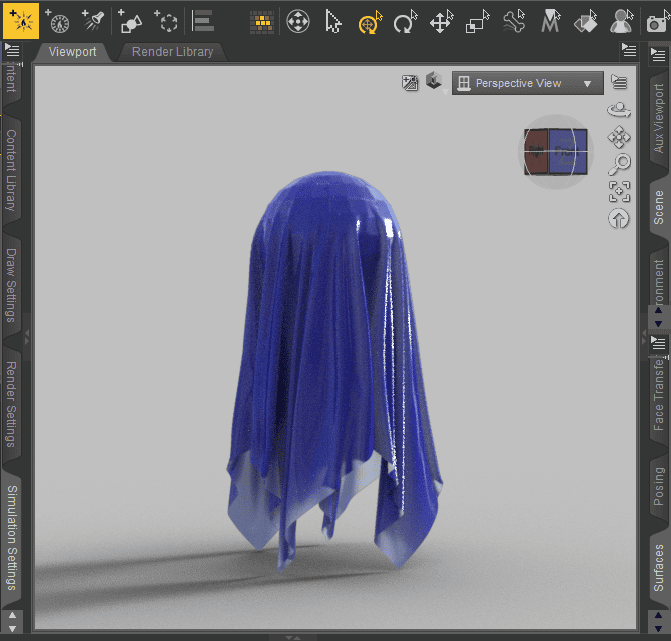Open the lower right pane options menu
Screen dimensions: 671x641
coord(658,343)
